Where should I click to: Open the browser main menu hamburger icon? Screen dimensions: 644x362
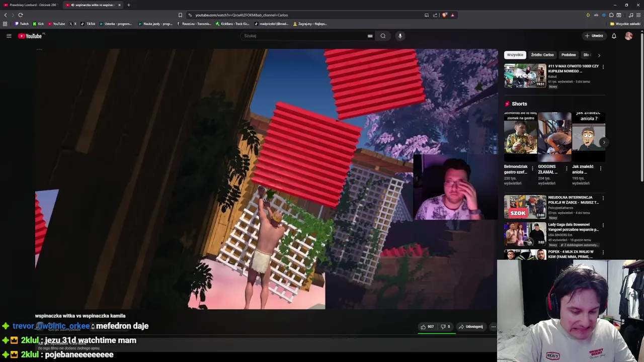(638, 15)
